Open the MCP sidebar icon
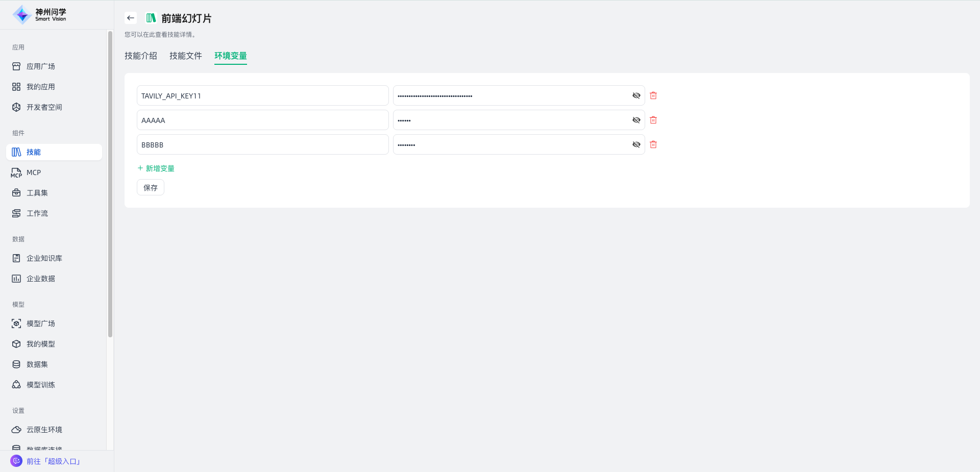The width and height of the screenshot is (980, 472). pyautogui.click(x=16, y=172)
